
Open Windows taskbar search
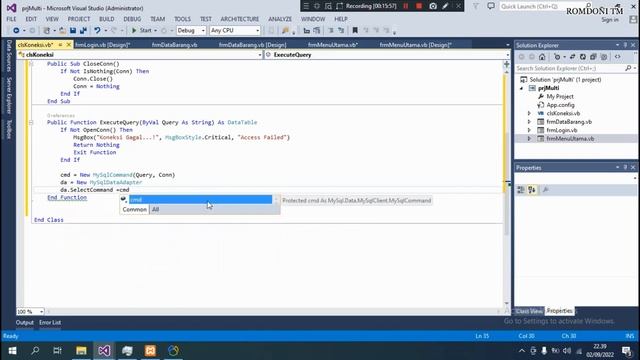tap(35, 351)
